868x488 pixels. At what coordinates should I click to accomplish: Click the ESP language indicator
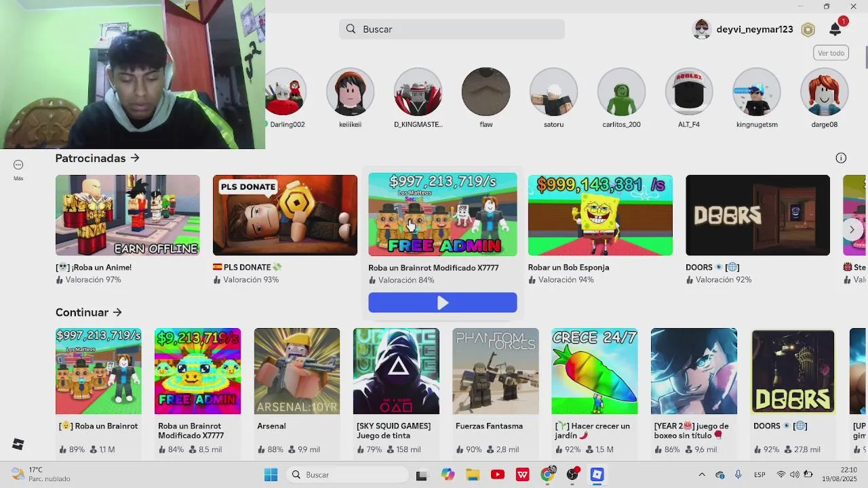click(x=759, y=474)
